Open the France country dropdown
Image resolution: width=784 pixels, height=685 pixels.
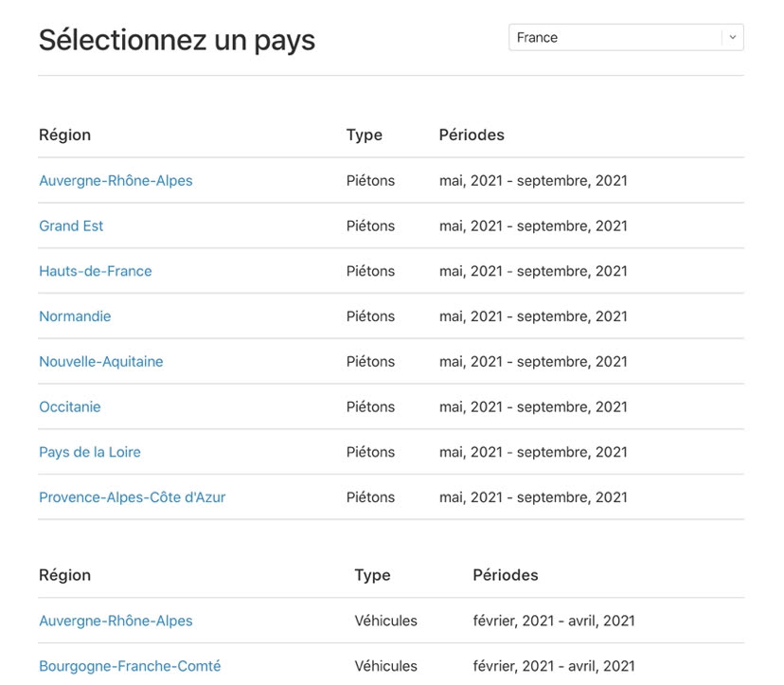(x=626, y=38)
